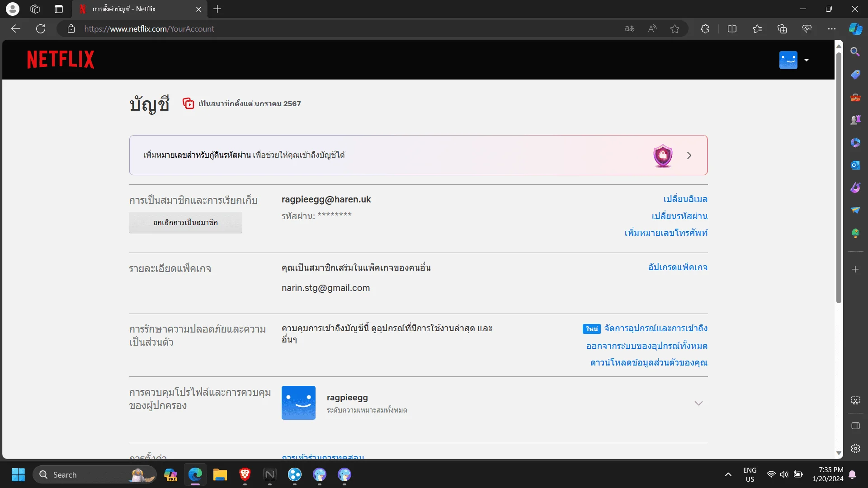Viewport: 868px width, 488px height.
Task: Click add phone number link
Action: click(x=666, y=233)
